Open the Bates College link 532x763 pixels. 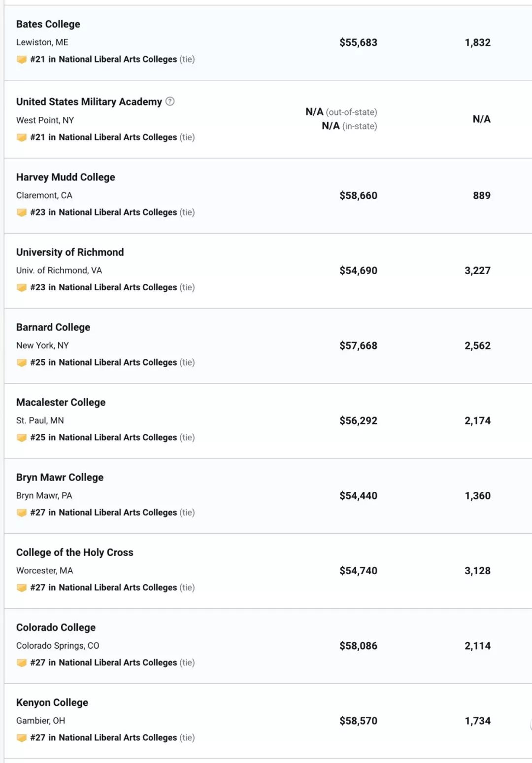pyautogui.click(x=48, y=24)
